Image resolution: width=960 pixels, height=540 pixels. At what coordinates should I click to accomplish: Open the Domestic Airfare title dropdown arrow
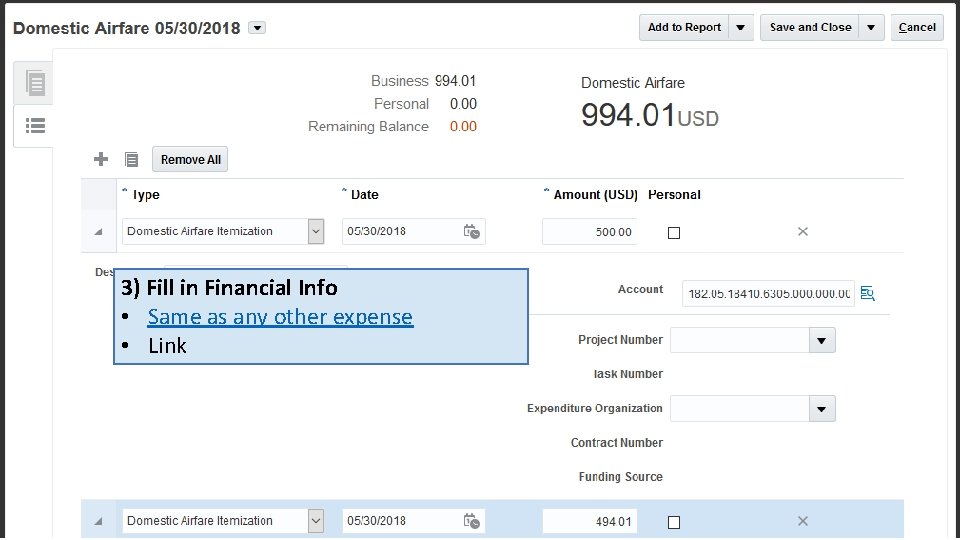[x=257, y=28]
